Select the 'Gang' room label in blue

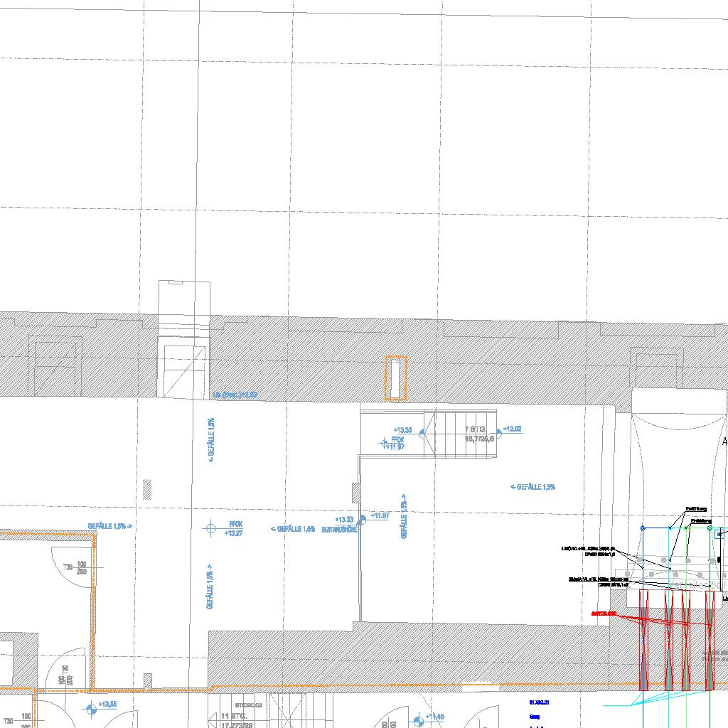click(535, 717)
